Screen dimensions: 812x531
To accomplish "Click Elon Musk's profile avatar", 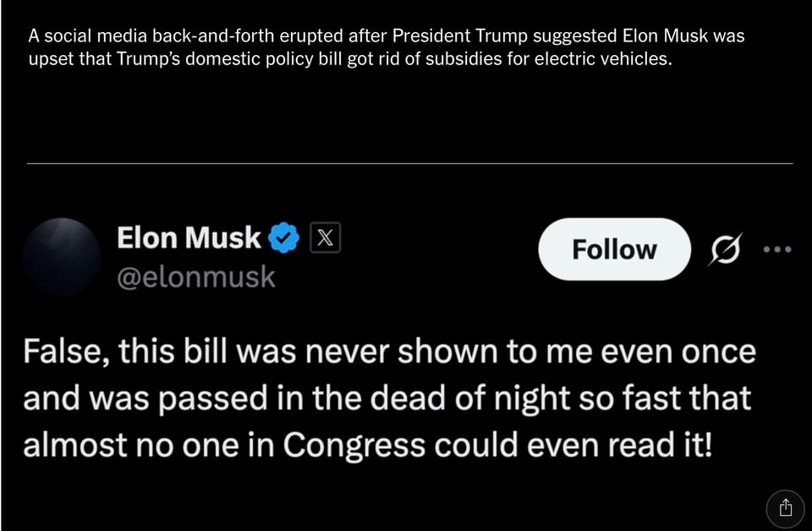I will pyautogui.click(x=62, y=256).
